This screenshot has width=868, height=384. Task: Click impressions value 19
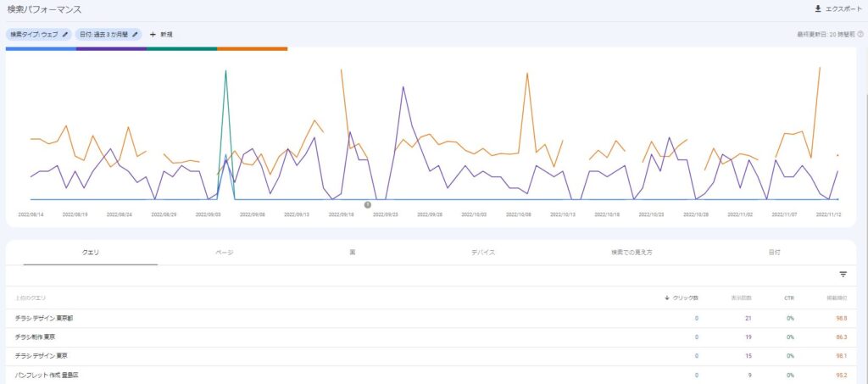pos(748,337)
